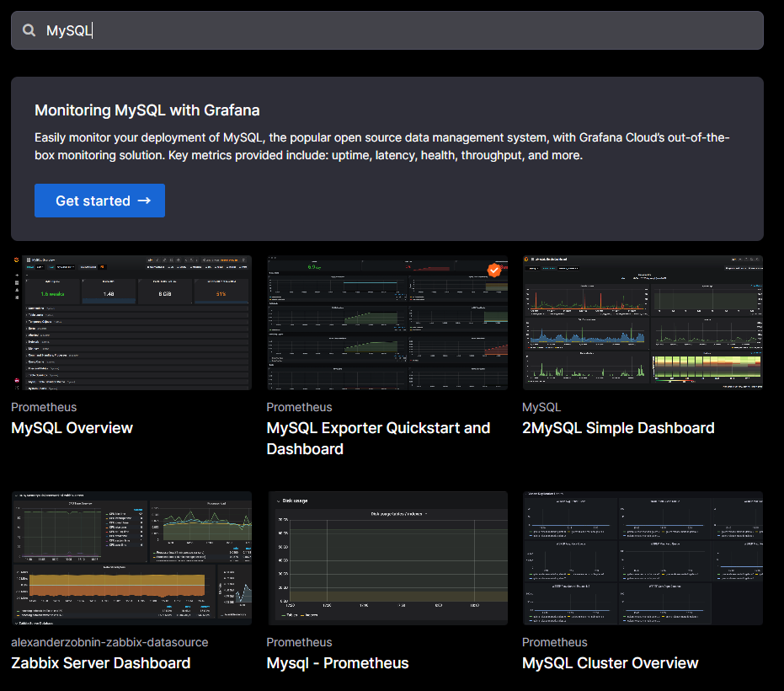
Task: Open the MySQL Overview dashboard thumbnail
Action: [x=131, y=323]
